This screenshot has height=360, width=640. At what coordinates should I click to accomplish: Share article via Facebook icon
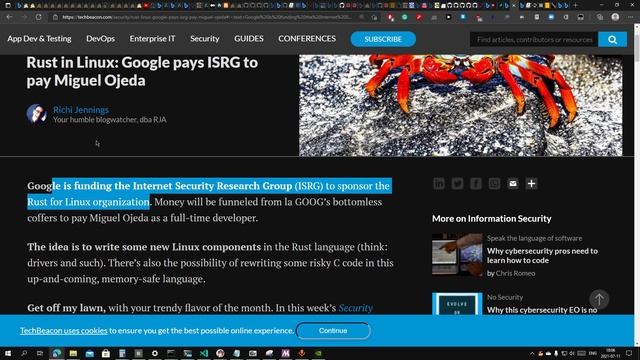[476, 184]
